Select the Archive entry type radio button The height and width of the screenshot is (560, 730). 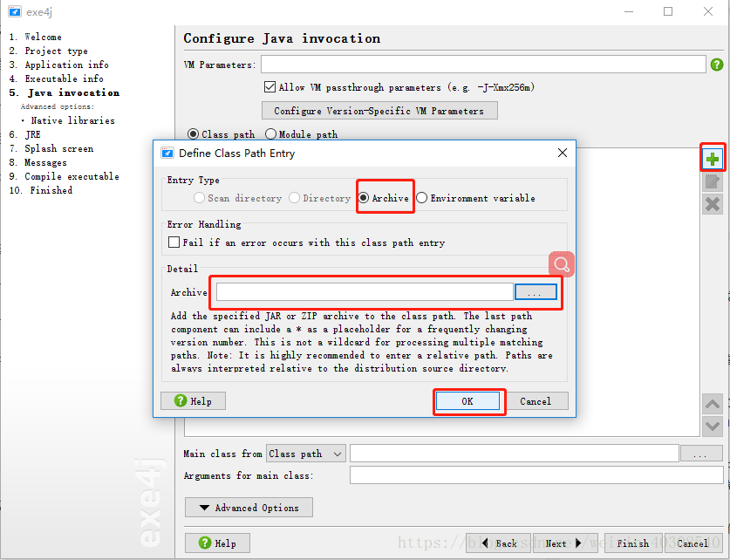point(364,198)
